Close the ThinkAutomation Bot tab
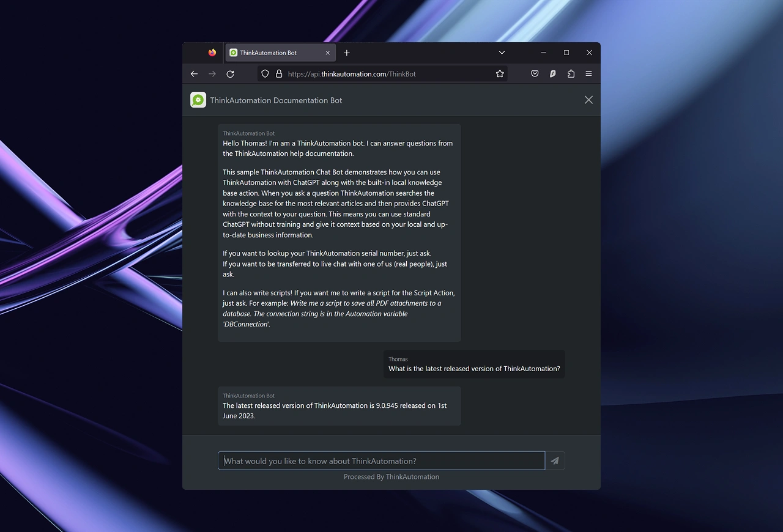783x532 pixels. click(x=327, y=53)
